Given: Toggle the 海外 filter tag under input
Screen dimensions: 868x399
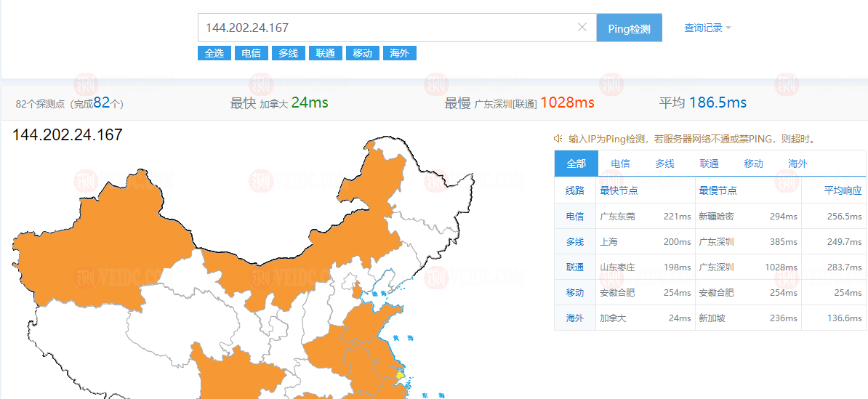Looking at the screenshot, I should [x=400, y=53].
